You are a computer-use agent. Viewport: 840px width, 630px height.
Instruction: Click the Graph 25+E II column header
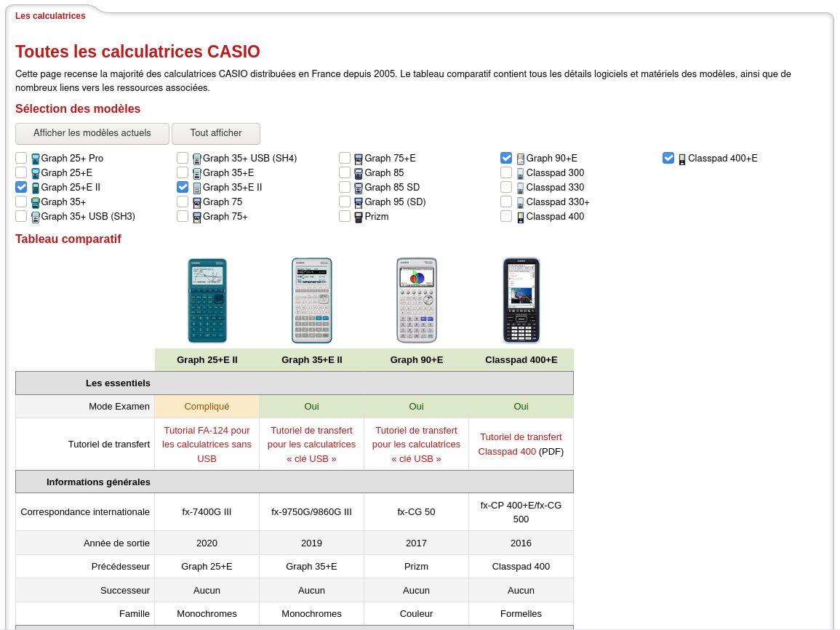[207, 360]
